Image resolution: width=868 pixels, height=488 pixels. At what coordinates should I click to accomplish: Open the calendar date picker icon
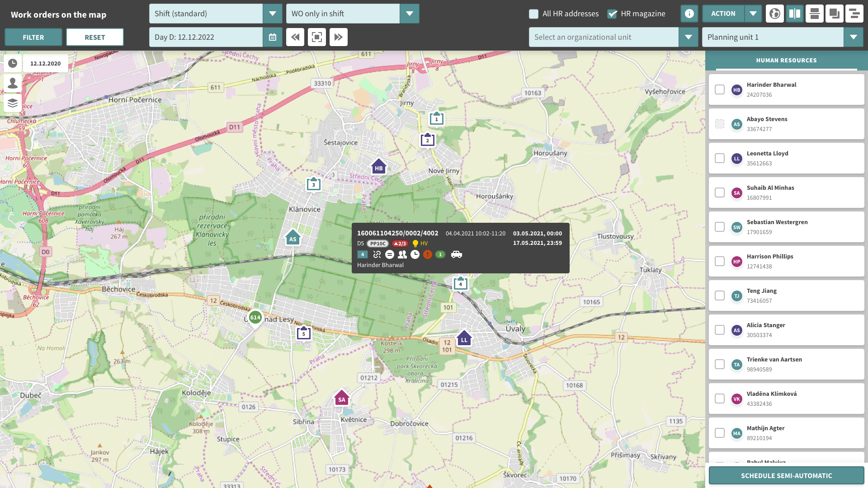(273, 37)
